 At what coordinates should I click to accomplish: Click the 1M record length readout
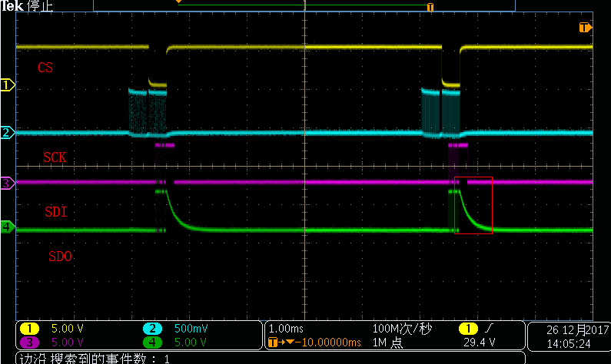click(x=387, y=342)
